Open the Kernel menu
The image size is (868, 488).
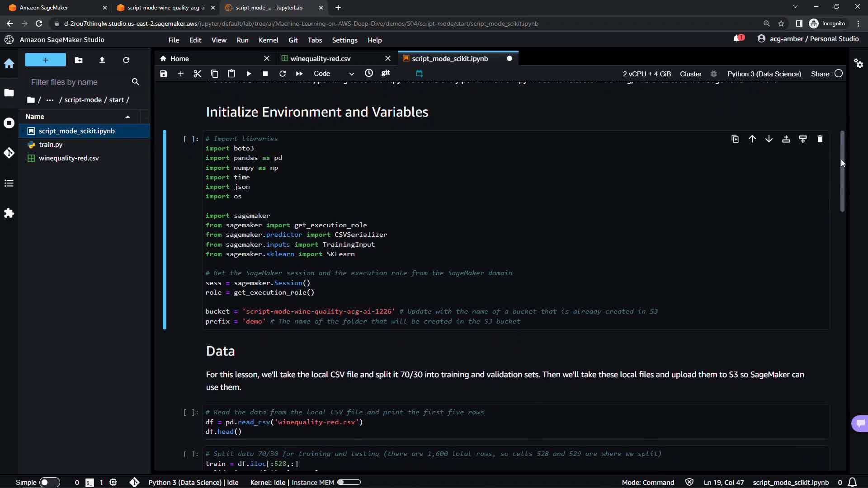click(x=268, y=40)
